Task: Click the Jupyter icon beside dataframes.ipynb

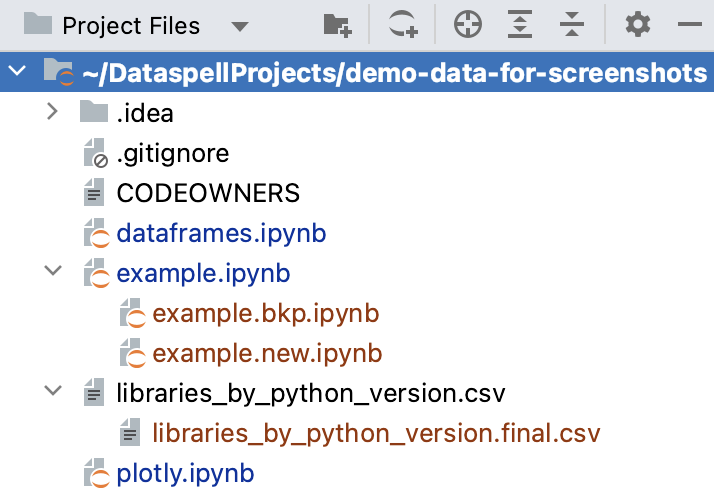Action: tap(95, 234)
